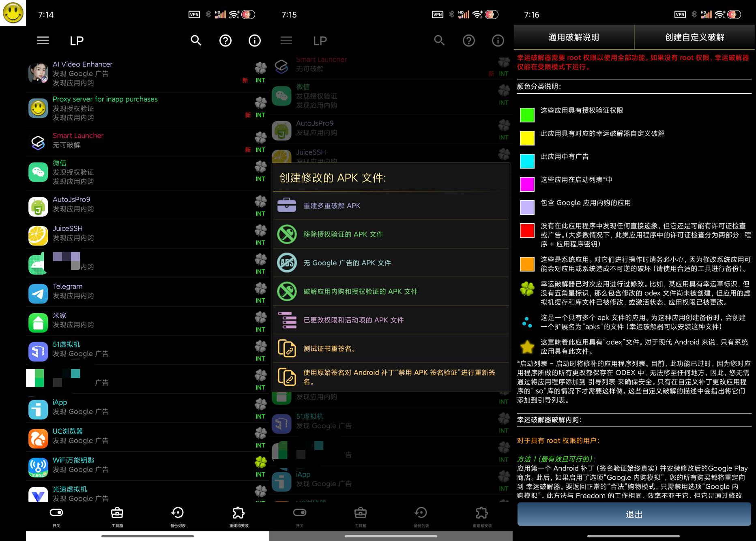Tap the purple list icon for 已更改权限和活动项
This screenshot has width=756, height=541.
pyautogui.click(x=287, y=320)
